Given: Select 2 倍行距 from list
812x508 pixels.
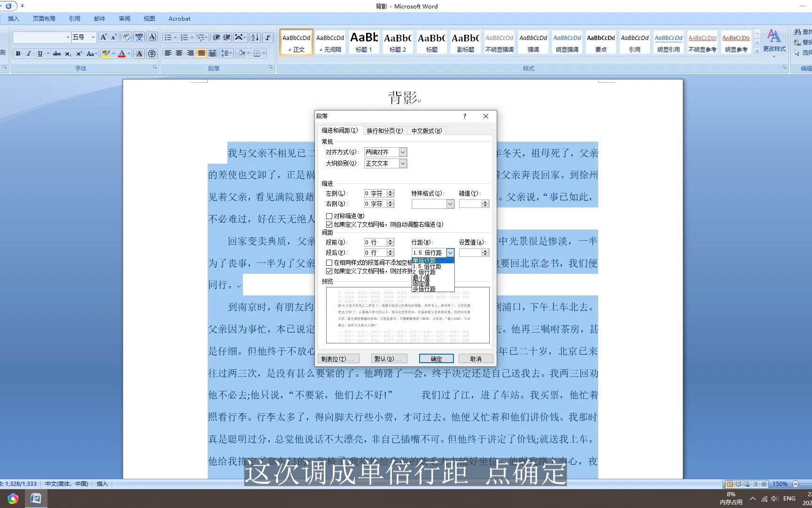Looking at the screenshot, I should 433,272.
